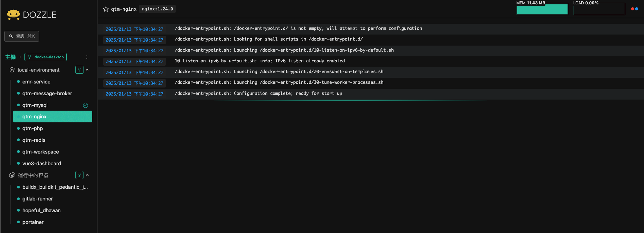Collapse the local-environment group chevron

point(87,70)
